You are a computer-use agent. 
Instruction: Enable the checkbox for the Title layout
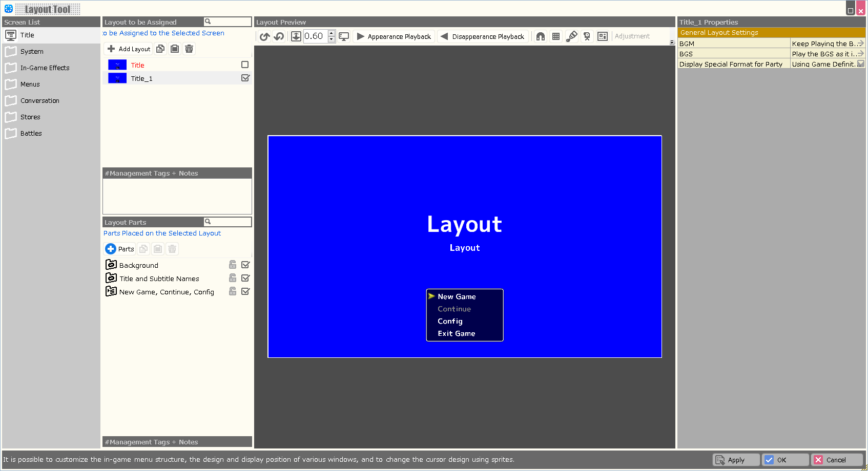245,65
